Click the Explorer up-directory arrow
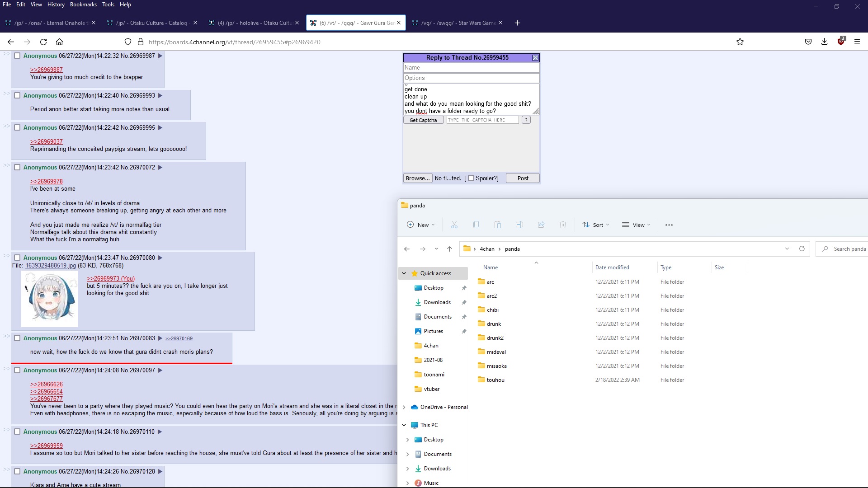This screenshot has width=868, height=488. point(449,249)
